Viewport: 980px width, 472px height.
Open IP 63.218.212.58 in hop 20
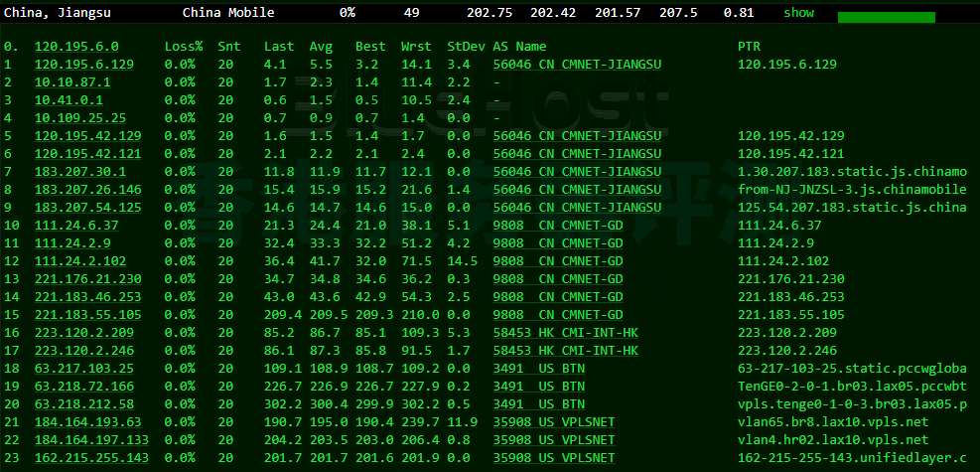click(83, 404)
